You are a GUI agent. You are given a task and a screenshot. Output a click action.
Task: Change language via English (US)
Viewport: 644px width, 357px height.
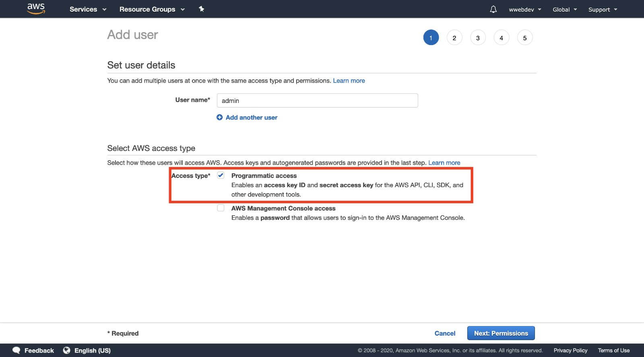(x=92, y=350)
